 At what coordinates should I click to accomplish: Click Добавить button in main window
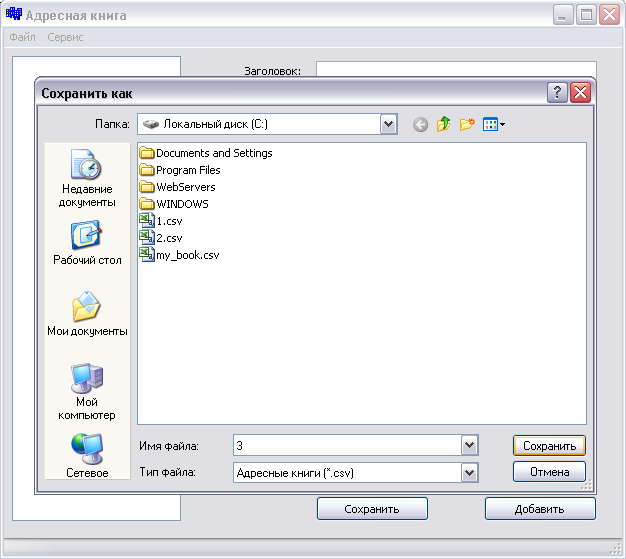pos(540,509)
